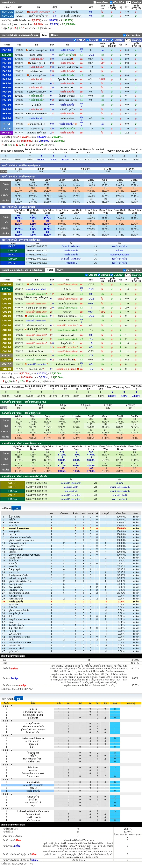Open the LIB Cup fixture on 30/04/2026 07:30
Screen dimensions: 142x868
12,250
